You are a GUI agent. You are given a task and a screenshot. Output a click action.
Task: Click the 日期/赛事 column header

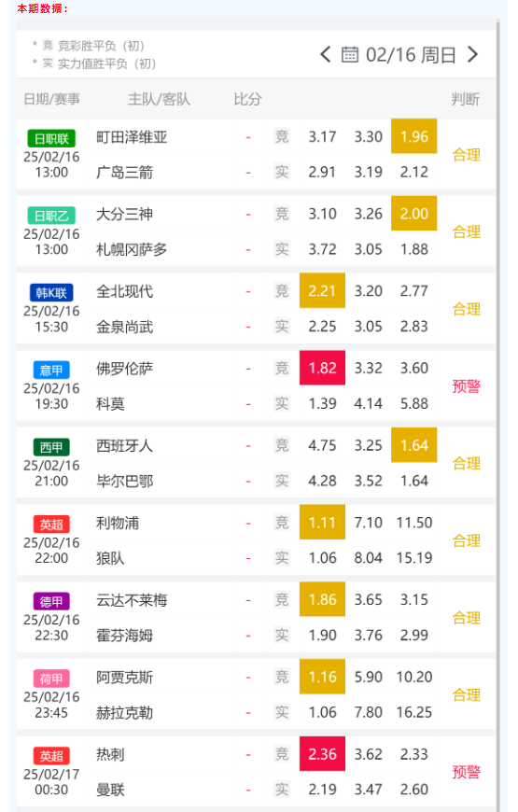click(x=52, y=99)
